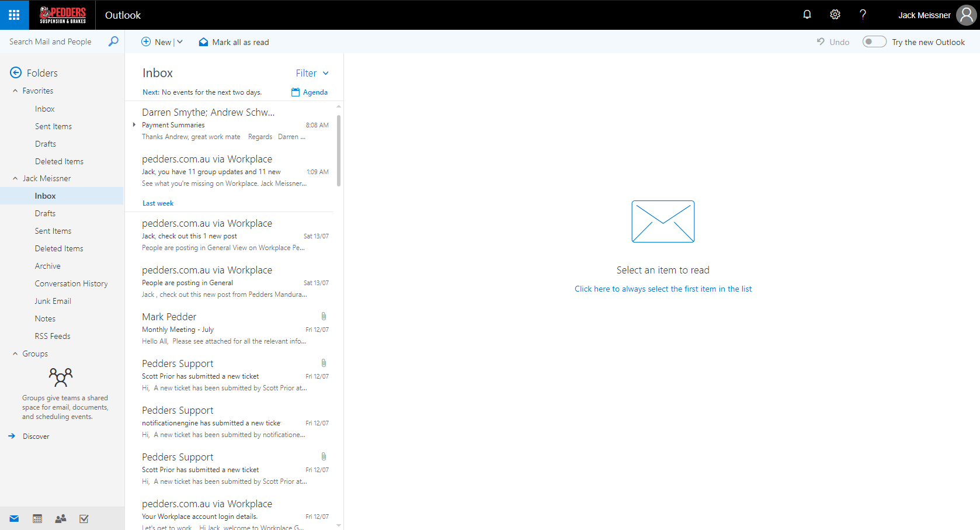The image size is (980, 530).
Task: Click the Discover arrow icon
Action: click(x=12, y=436)
